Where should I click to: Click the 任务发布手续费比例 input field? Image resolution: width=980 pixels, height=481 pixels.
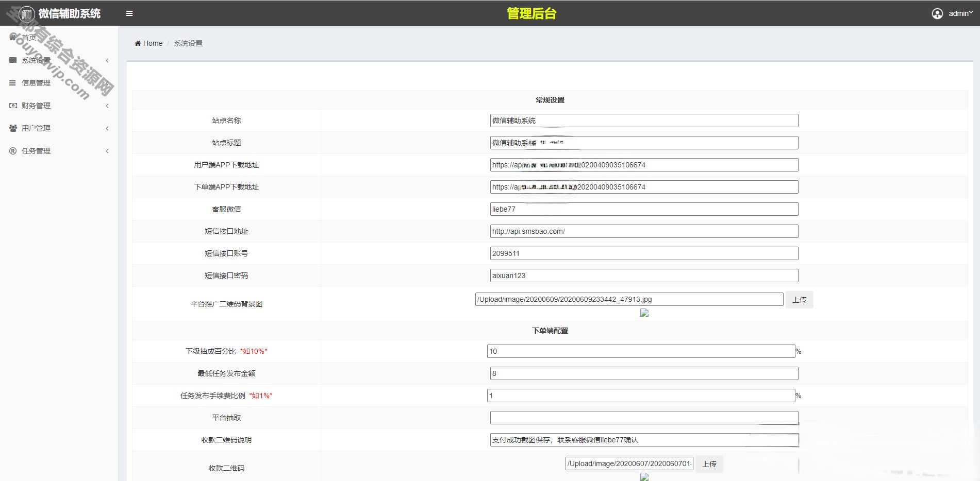641,396
